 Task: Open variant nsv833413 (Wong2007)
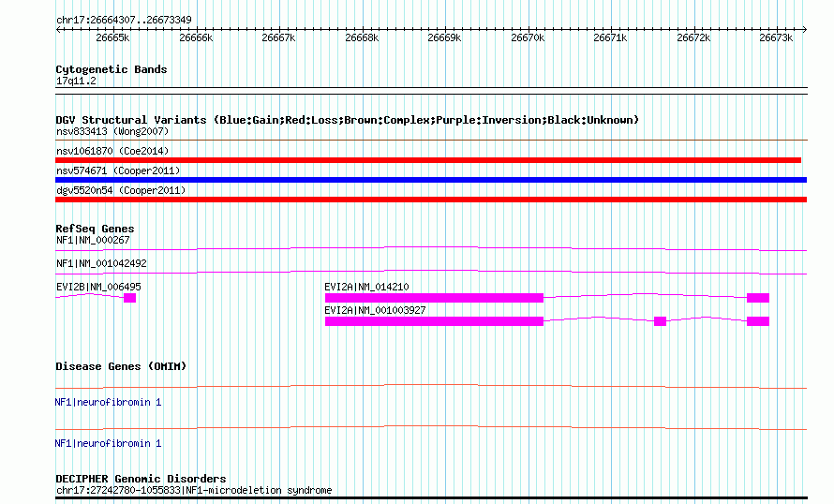point(112,131)
